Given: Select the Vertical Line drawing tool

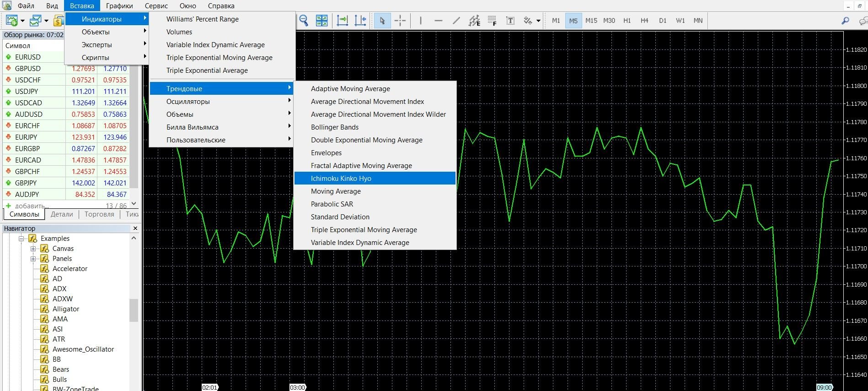Looking at the screenshot, I should point(420,21).
